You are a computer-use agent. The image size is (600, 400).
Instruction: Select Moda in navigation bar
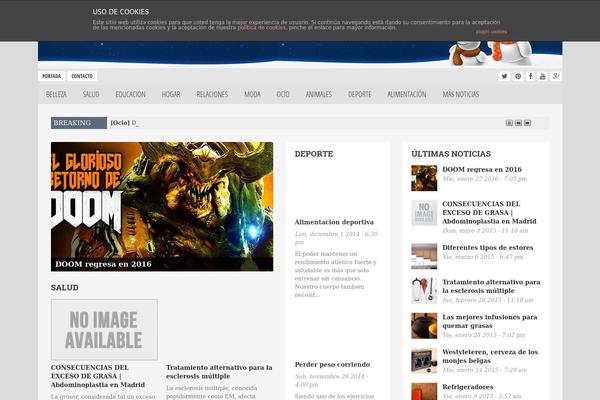point(252,94)
